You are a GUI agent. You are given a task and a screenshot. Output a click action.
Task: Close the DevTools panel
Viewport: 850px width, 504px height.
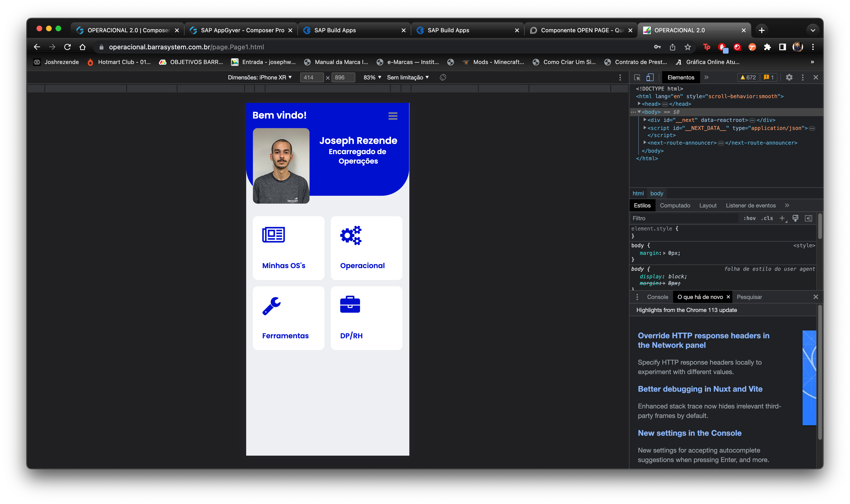(816, 78)
